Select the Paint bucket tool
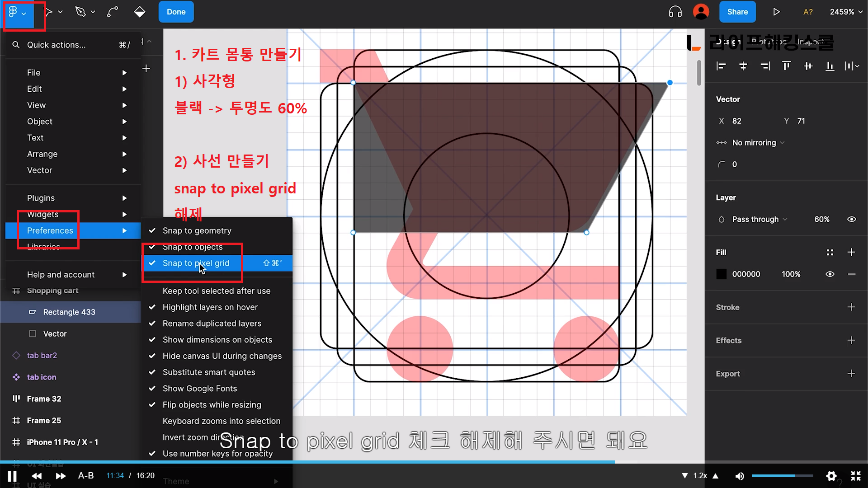868x488 pixels. 140,12
